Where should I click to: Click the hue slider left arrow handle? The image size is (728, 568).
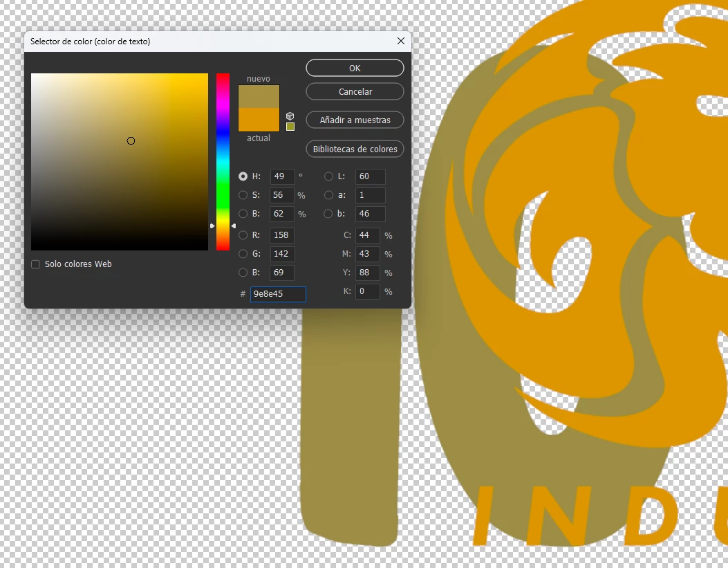click(212, 226)
